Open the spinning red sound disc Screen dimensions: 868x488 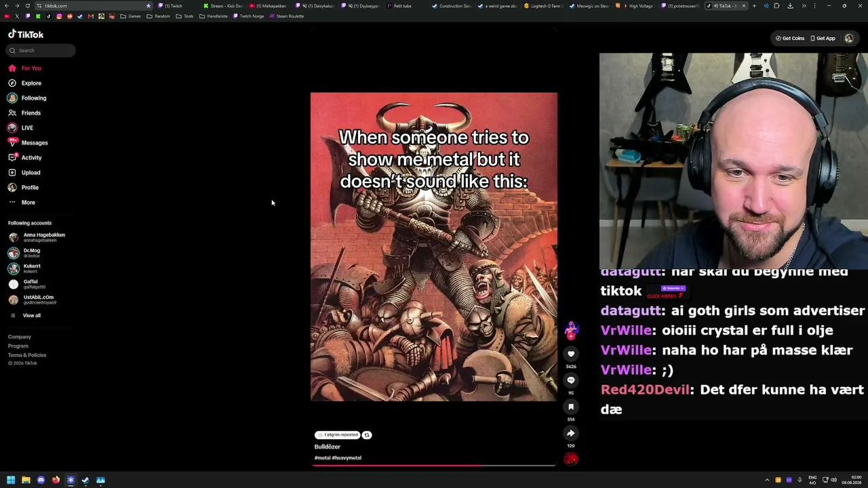[x=571, y=460]
